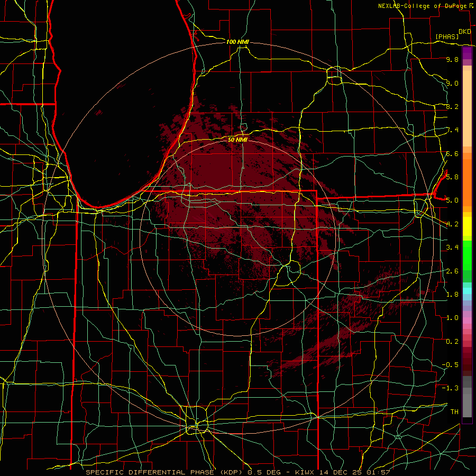476x476 pixels.
Task: Click the 100 NMI range ring label
Action: 237,42
